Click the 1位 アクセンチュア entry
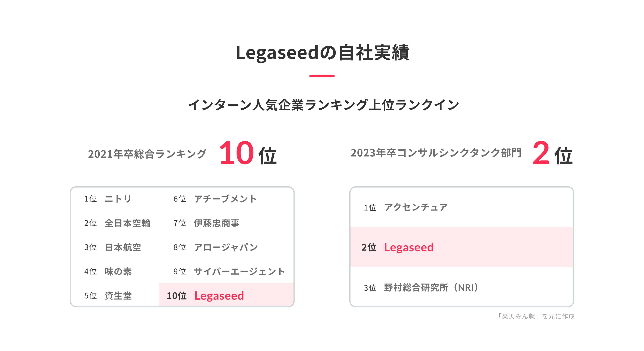Viewport: 644px width, 351px height. [x=405, y=207]
